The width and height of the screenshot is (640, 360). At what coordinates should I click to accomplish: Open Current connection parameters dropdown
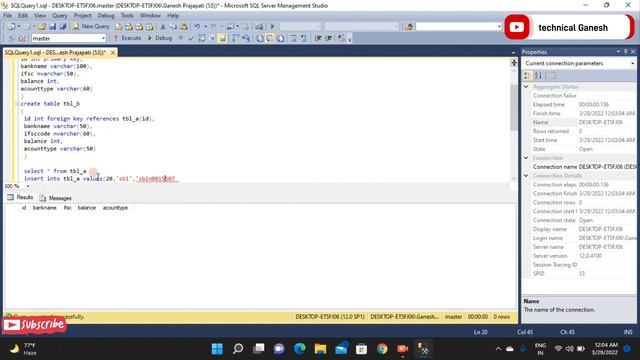pyautogui.click(x=632, y=63)
